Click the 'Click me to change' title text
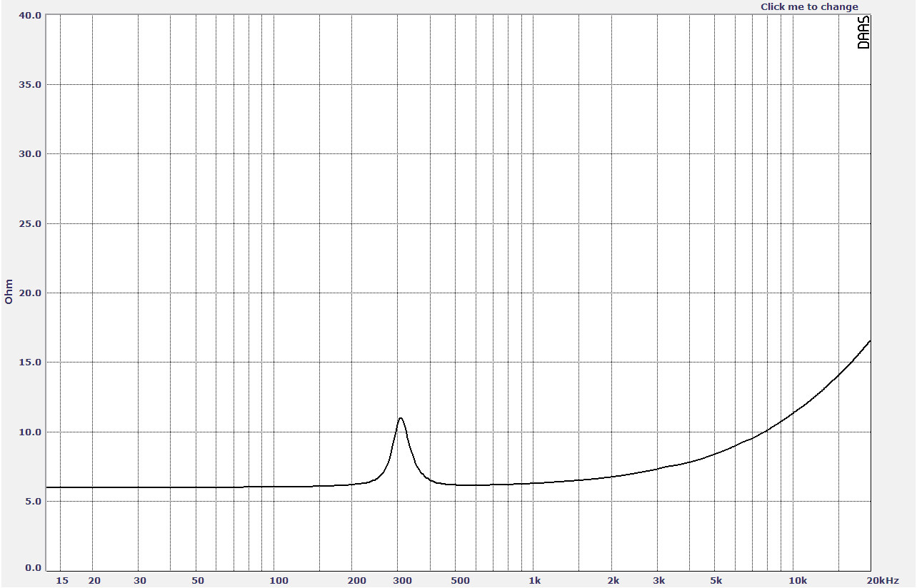917x588 pixels. click(808, 7)
